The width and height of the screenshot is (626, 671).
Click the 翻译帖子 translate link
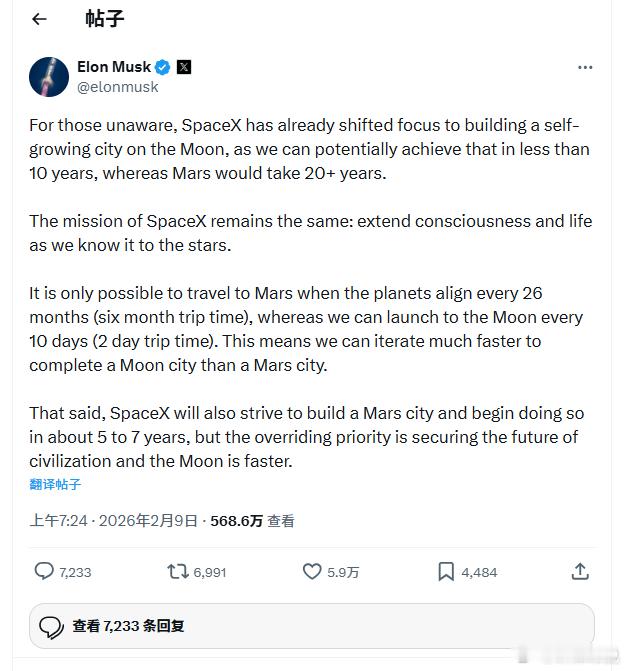coord(55,485)
